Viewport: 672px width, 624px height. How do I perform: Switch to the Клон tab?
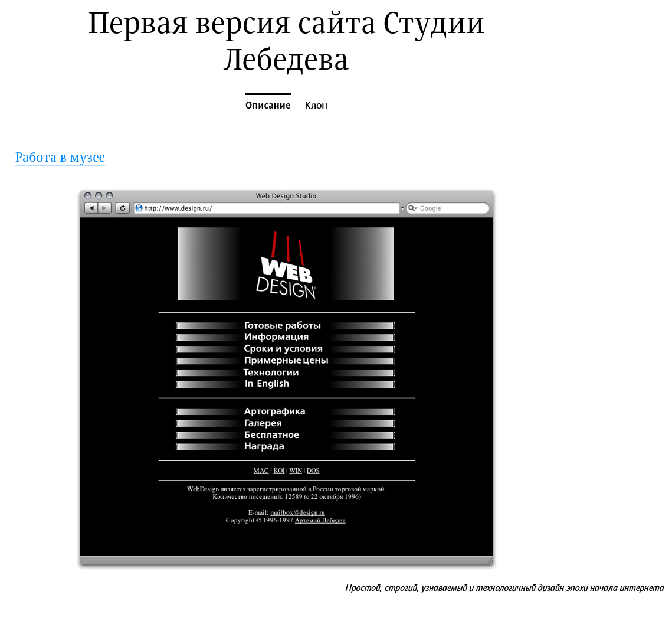point(316,105)
